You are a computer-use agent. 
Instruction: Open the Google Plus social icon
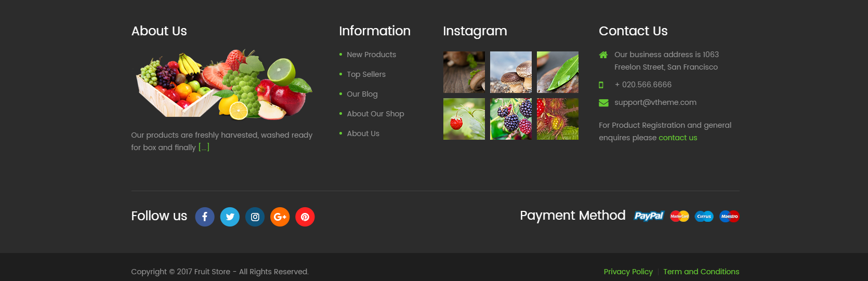pos(280,217)
